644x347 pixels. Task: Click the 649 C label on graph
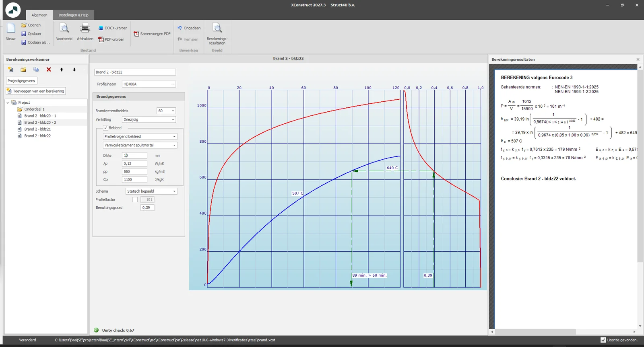(392, 168)
